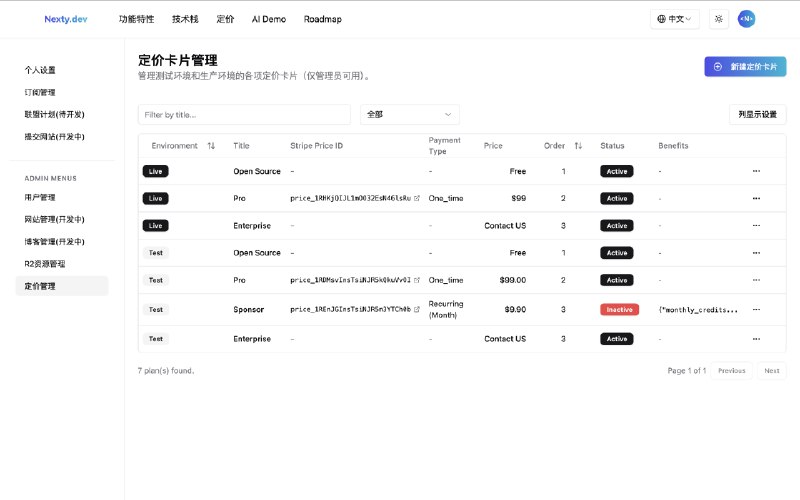
Task: Open the user avatar menu
Action: point(746,19)
